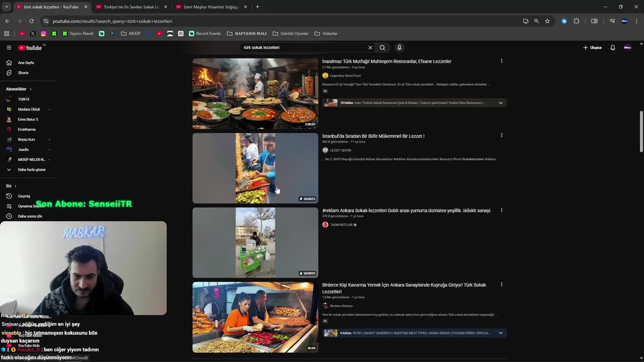The image size is (644, 362).
Task: Open the zoom magnifier in address bar
Action: [x=536, y=21]
